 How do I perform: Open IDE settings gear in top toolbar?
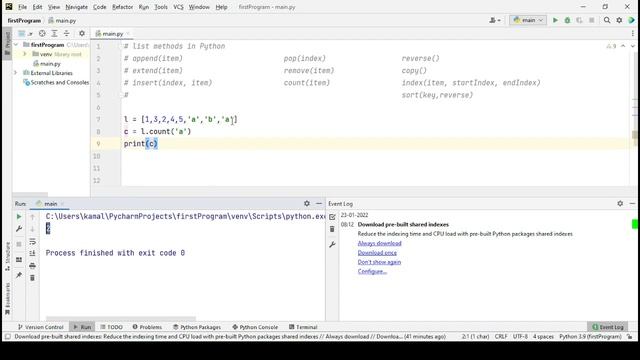point(619,20)
